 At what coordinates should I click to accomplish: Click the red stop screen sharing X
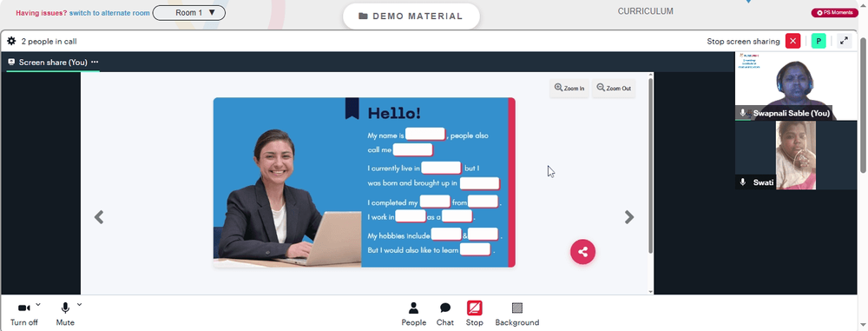point(792,41)
